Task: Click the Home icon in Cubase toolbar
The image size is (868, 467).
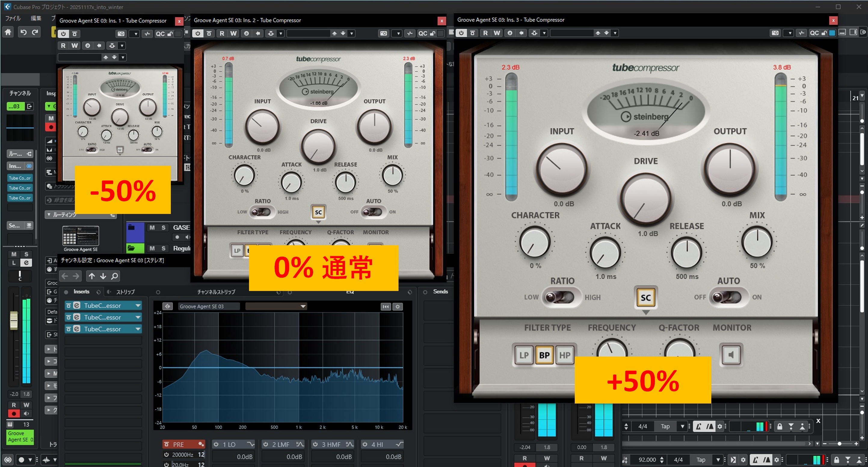Action: 8,32
